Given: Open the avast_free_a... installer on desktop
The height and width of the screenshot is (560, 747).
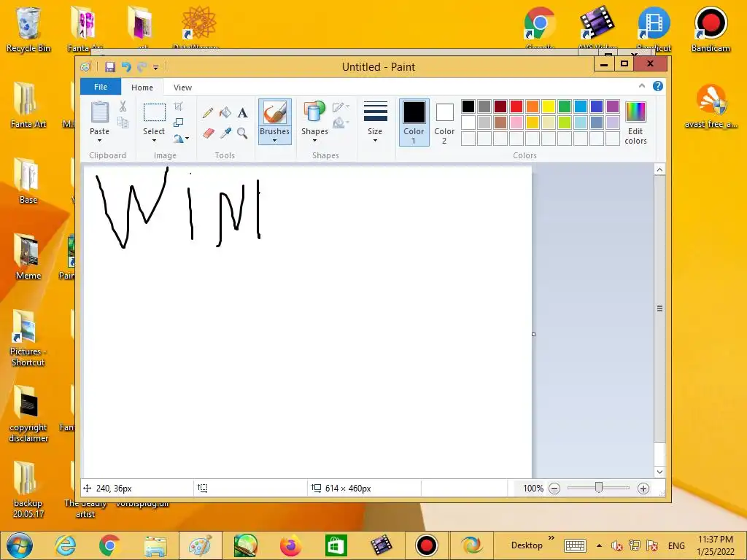Looking at the screenshot, I should click(x=711, y=106).
